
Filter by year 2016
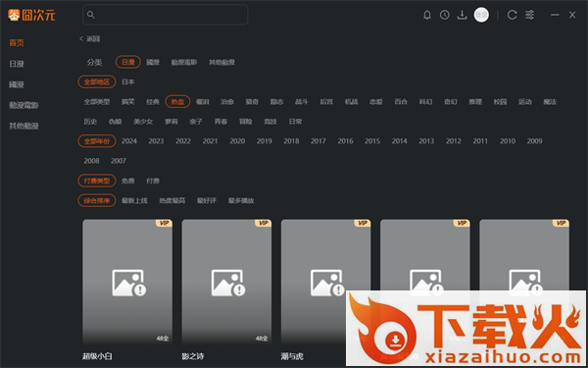click(x=345, y=141)
